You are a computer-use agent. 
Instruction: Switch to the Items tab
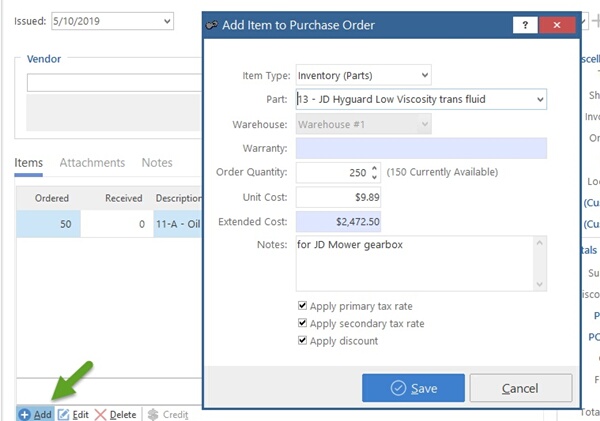pyautogui.click(x=29, y=163)
